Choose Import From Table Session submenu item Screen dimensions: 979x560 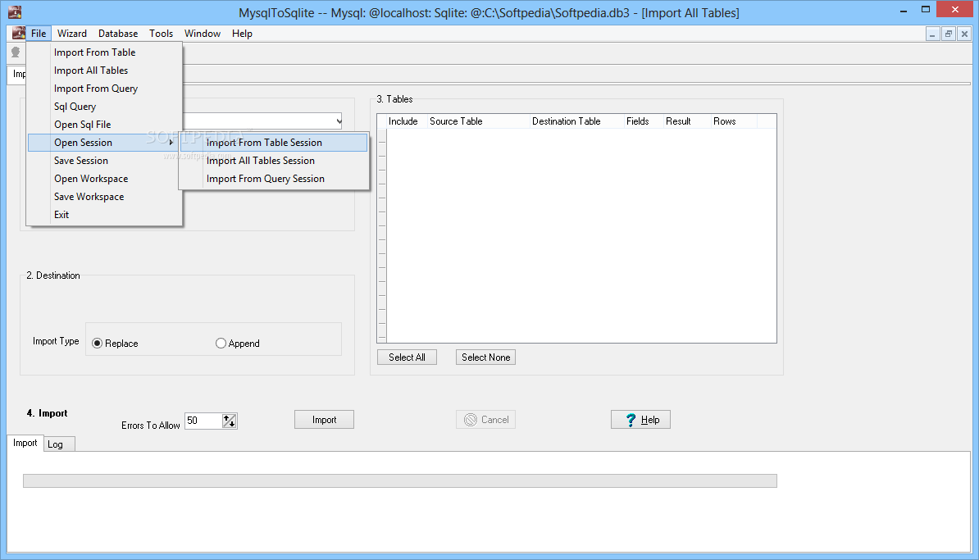[274, 143]
